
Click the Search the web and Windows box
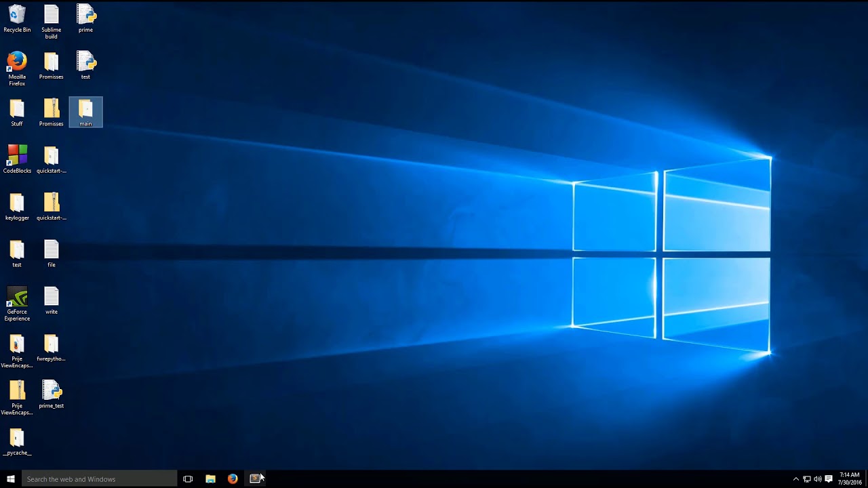(x=99, y=479)
